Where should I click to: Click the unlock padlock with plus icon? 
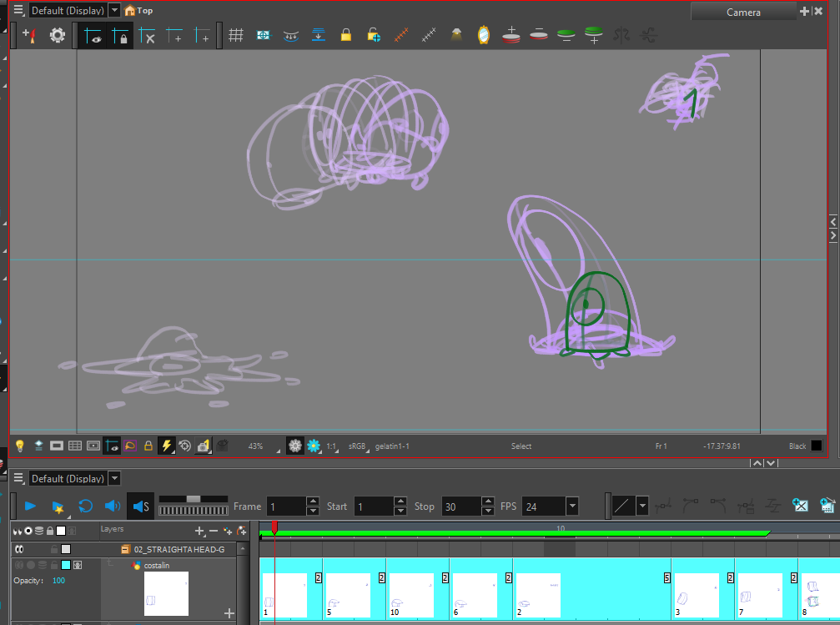click(x=374, y=35)
